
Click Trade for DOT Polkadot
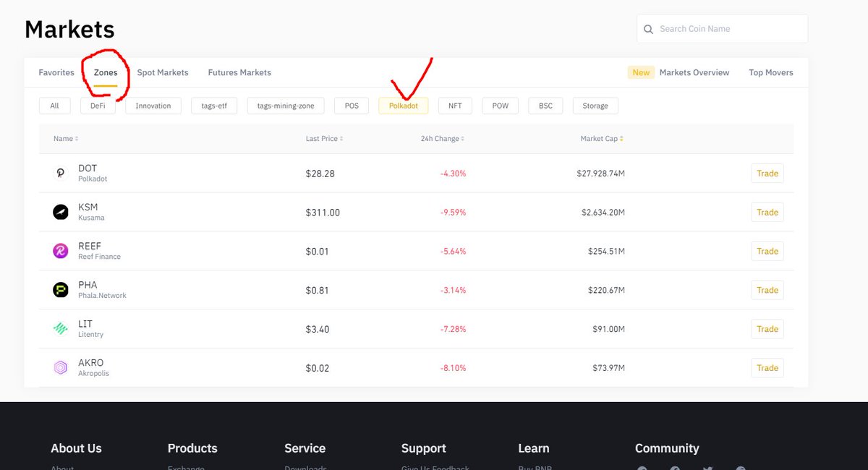pyautogui.click(x=767, y=174)
